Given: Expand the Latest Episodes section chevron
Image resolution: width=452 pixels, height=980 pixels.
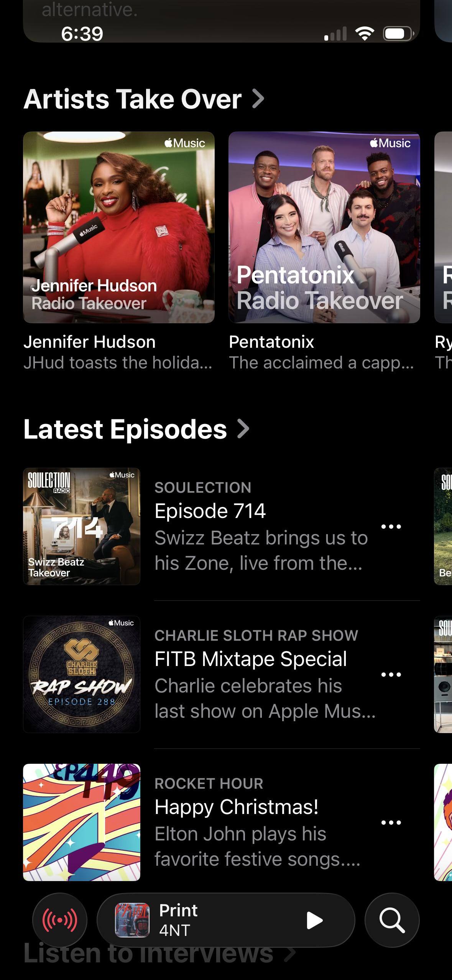Looking at the screenshot, I should click(244, 429).
